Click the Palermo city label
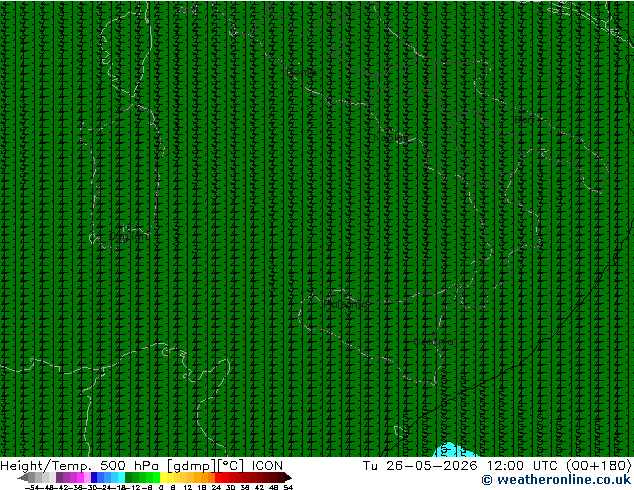Screen dimensions: 634x490 click(345, 304)
